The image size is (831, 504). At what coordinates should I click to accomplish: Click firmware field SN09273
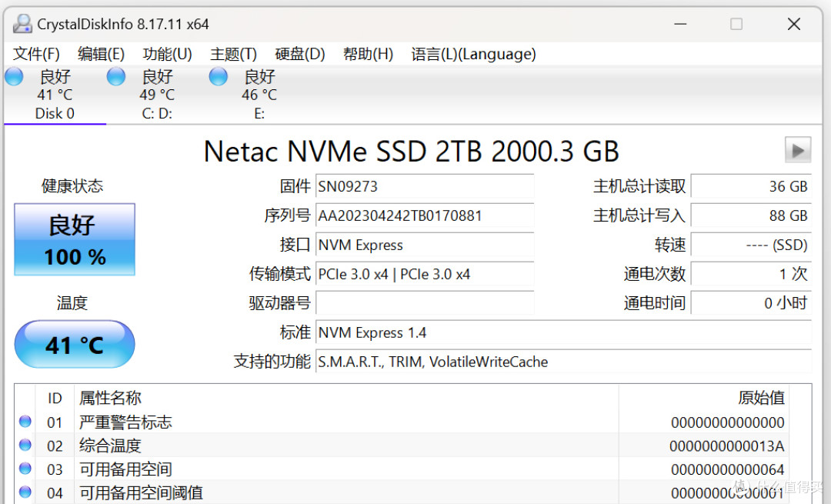click(425, 186)
